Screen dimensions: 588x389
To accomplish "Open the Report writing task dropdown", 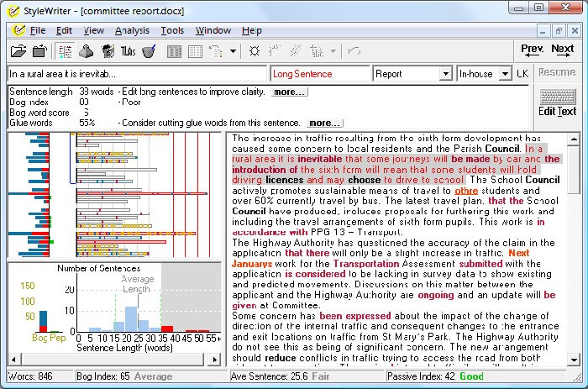I will point(445,74).
